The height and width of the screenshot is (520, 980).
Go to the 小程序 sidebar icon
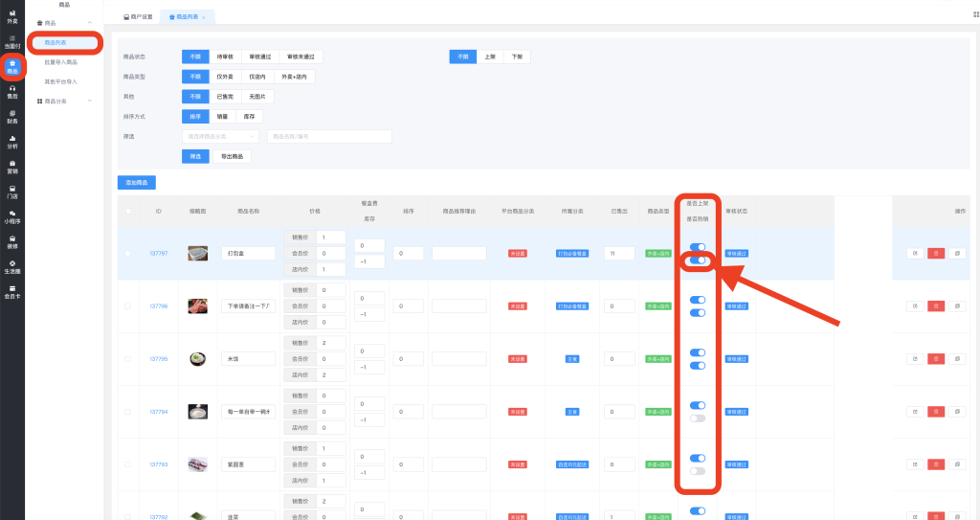11,216
